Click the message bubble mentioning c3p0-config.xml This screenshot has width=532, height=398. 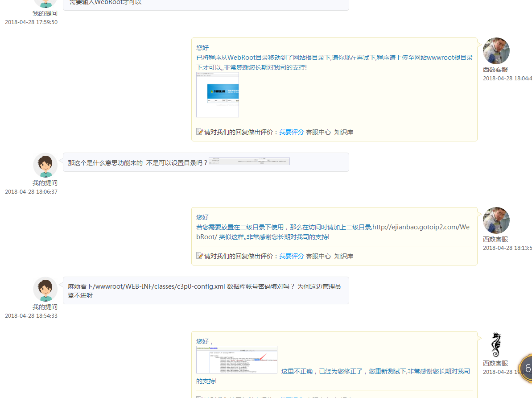pos(206,290)
